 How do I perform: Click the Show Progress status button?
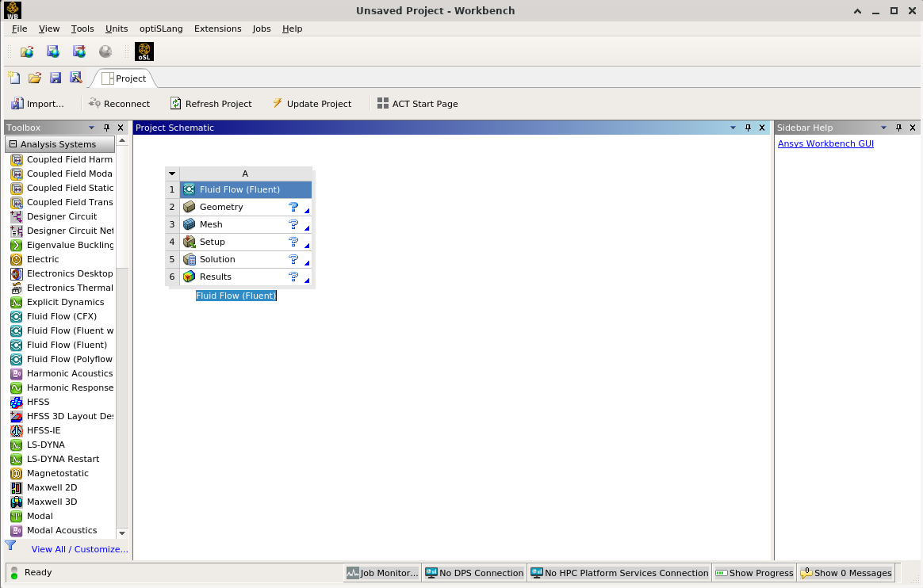pos(753,573)
